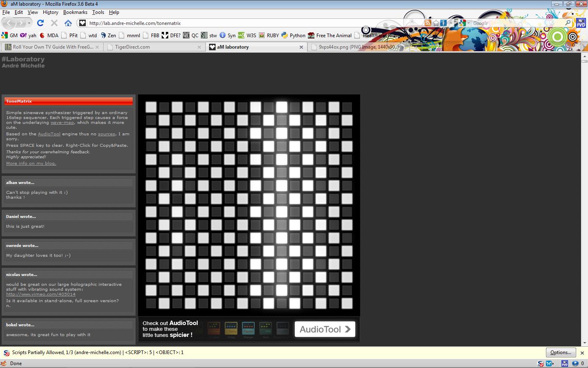Click the search magnifier icon
The width and height of the screenshot is (588, 368).
[568, 23]
